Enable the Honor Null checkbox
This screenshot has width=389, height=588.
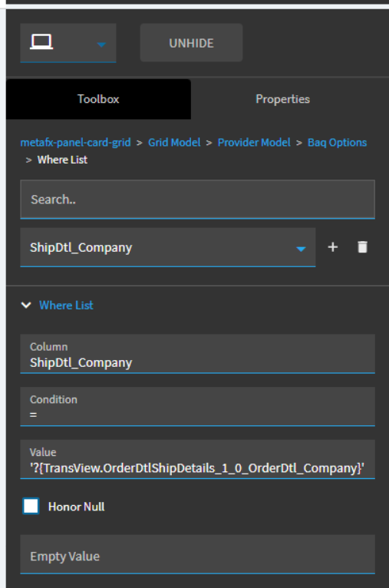(x=31, y=507)
